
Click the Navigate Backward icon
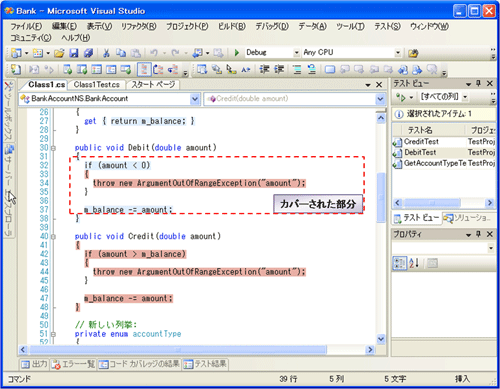coord(198,53)
